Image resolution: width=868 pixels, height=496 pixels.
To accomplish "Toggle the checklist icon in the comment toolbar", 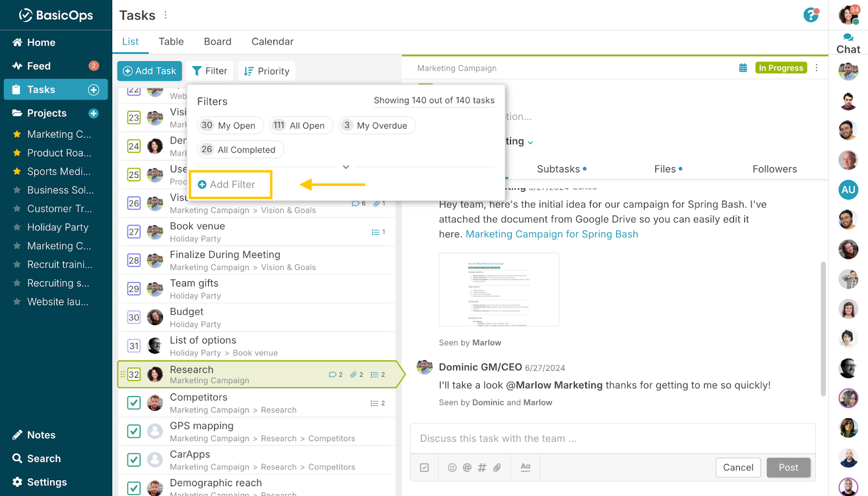I will tap(424, 467).
